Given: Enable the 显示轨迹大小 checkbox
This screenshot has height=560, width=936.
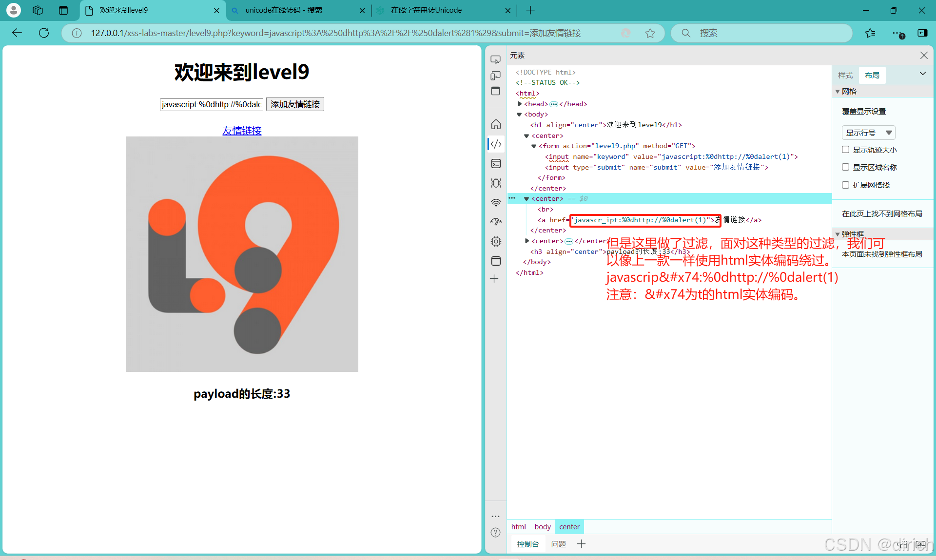Looking at the screenshot, I should pos(845,150).
